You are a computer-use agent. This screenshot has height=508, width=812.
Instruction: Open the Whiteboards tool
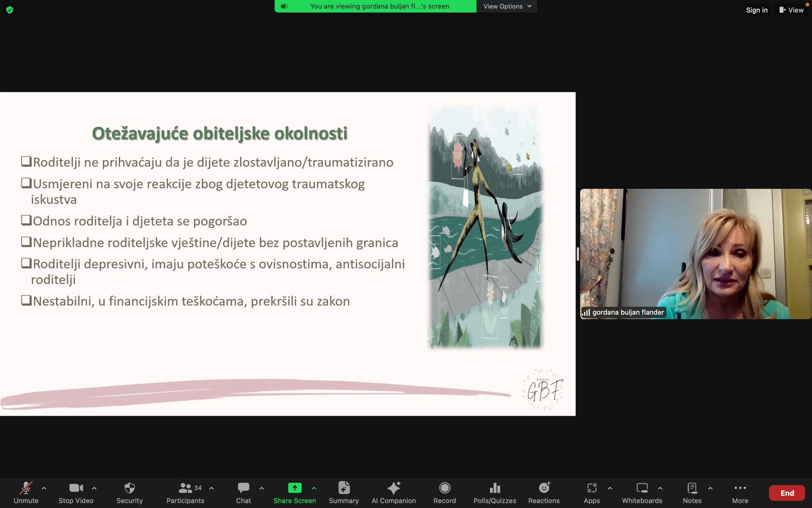tap(642, 492)
